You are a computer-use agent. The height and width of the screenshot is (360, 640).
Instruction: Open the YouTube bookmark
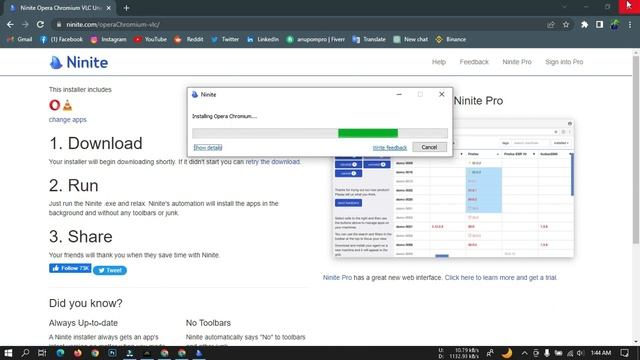(x=150, y=40)
